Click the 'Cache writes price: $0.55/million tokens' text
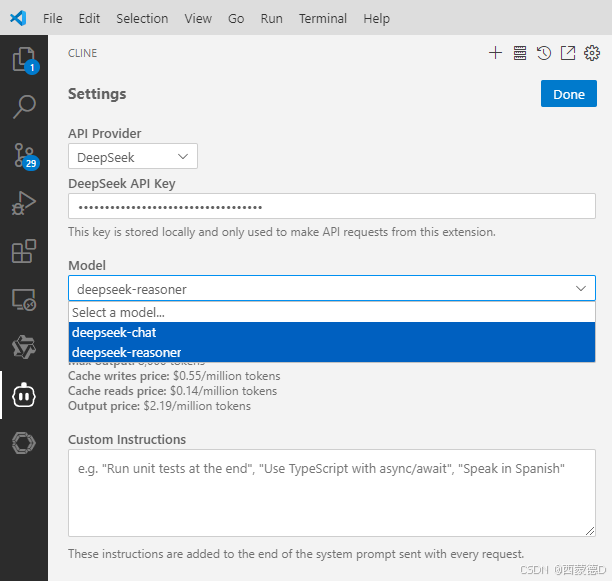The width and height of the screenshot is (612, 581). click(x=174, y=376)
